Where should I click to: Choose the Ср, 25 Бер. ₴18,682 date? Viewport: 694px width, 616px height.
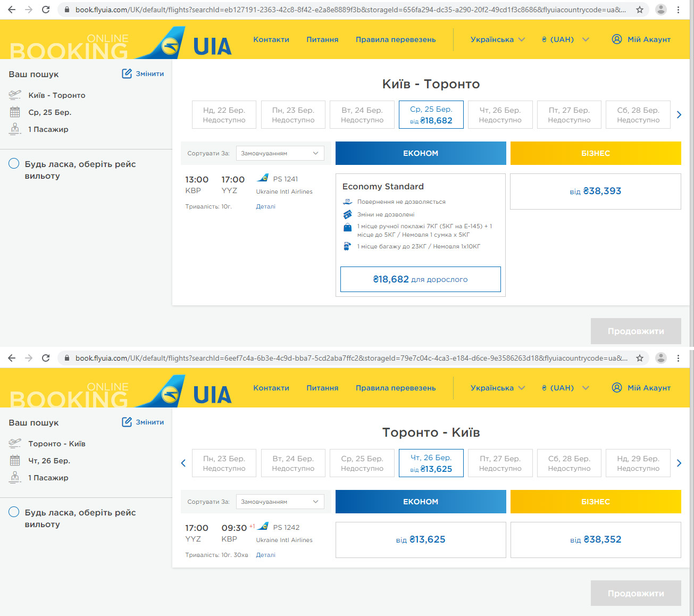click(x=431, y=114)
